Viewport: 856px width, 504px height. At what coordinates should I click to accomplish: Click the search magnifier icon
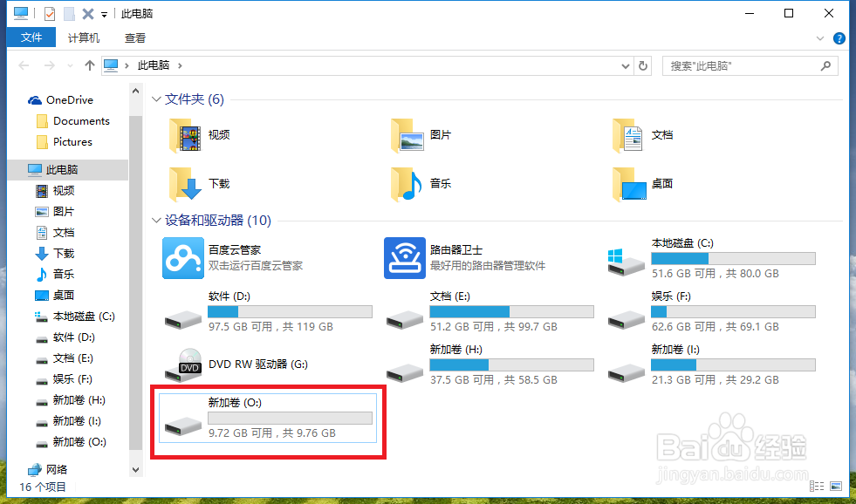(826, 66)
